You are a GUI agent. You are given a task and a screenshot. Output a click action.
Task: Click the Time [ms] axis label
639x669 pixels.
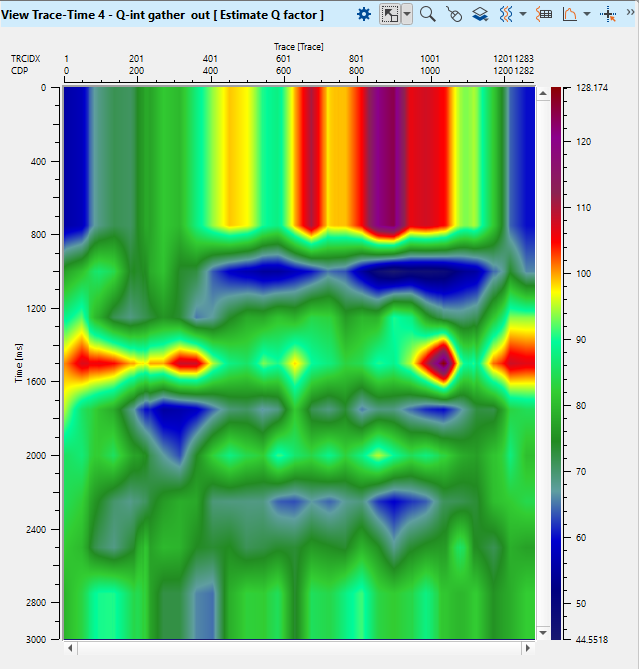(18, 363)
